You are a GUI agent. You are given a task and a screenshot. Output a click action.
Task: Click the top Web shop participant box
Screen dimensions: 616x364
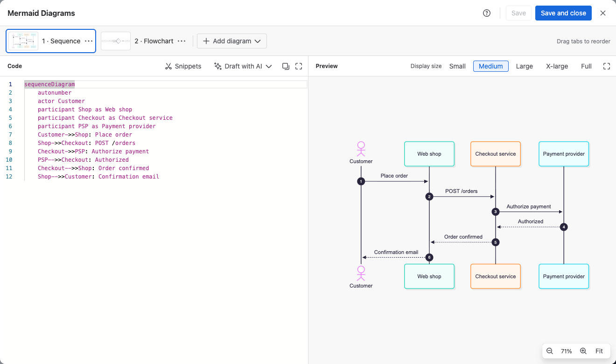[429, 154]
